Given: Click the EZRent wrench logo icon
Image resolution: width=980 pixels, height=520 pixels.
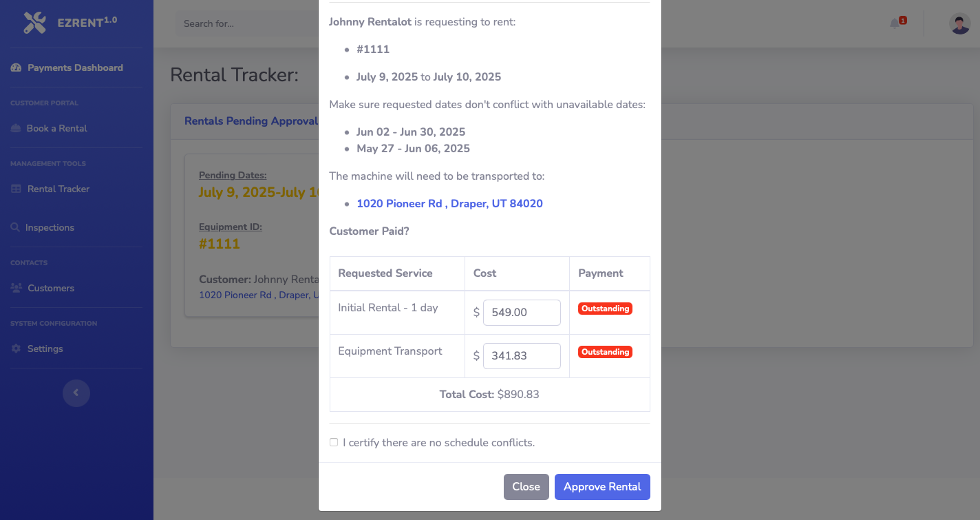Looking at the screenshot, I should 34,23.
